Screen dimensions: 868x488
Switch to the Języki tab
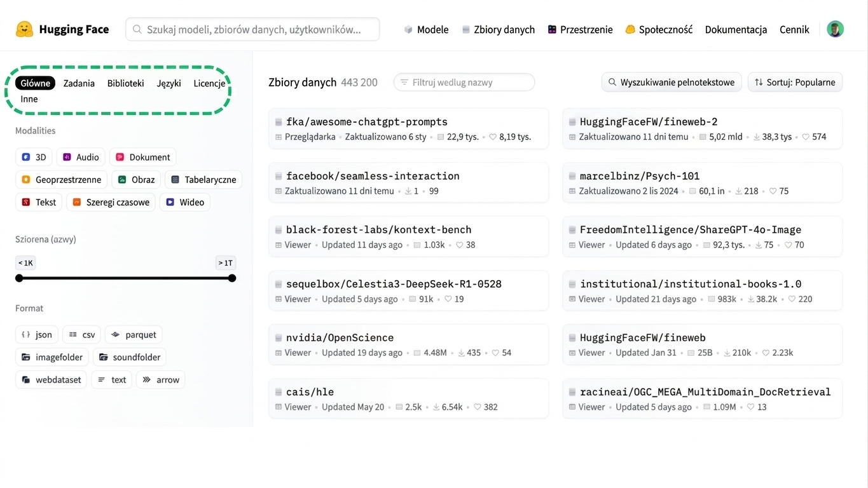[169, 83]
